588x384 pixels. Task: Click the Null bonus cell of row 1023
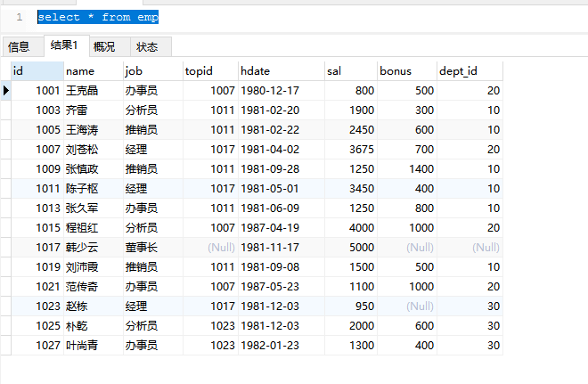[x=407, y=306]
